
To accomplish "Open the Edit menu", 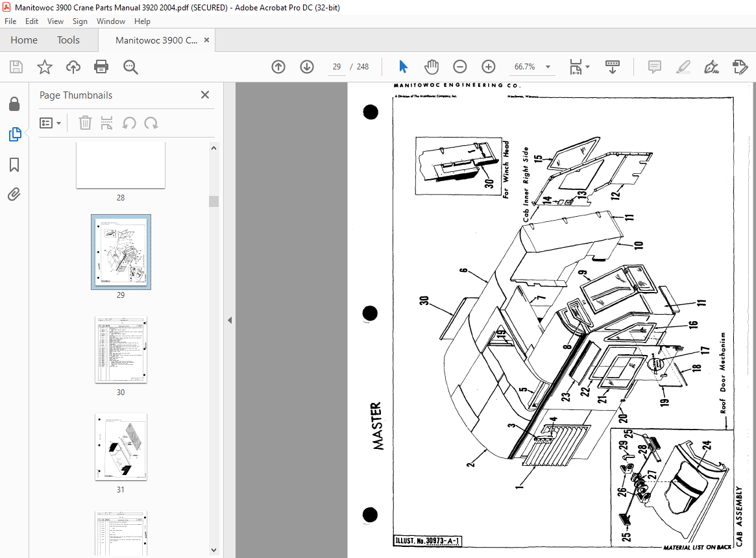I will coord(32,21).
